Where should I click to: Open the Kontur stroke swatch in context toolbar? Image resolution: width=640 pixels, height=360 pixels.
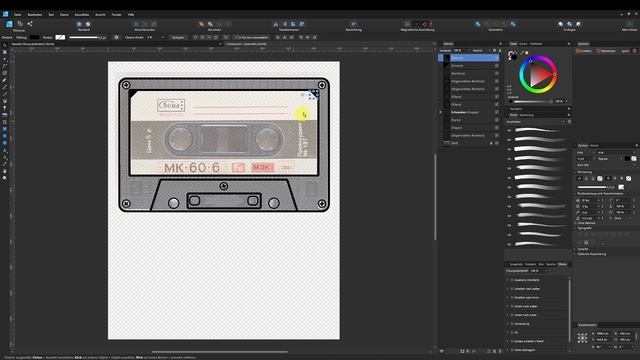pos(60,37)
